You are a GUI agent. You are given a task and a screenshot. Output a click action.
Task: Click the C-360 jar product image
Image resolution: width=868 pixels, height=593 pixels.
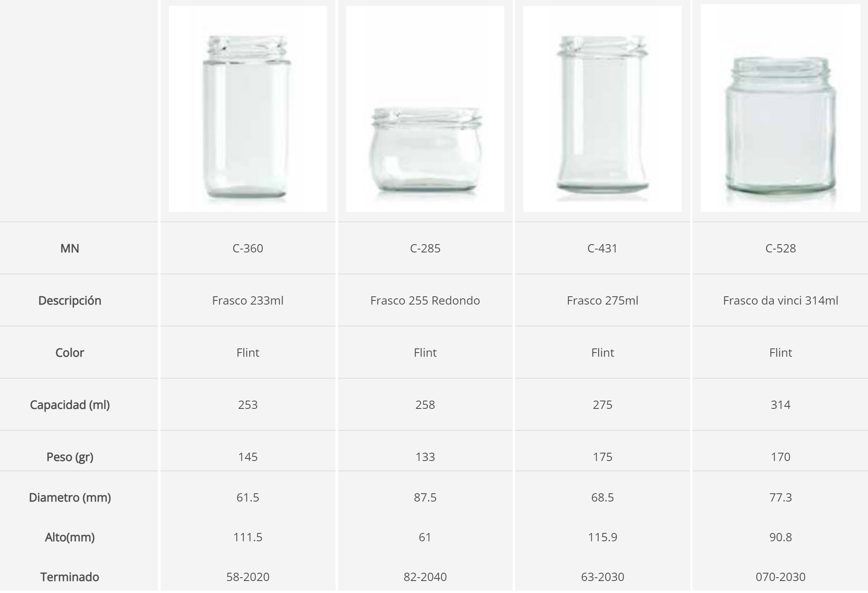[x=247, y=109]
